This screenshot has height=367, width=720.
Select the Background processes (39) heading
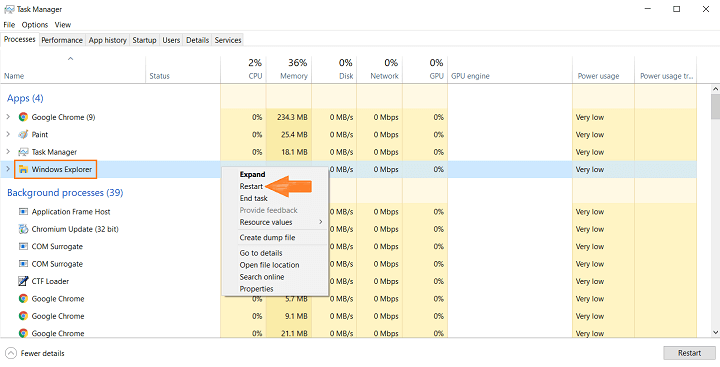[65, 192]
